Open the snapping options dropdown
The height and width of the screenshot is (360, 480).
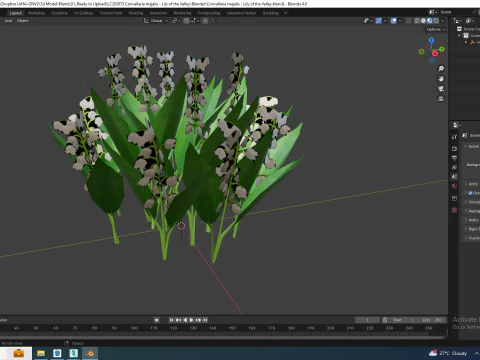(x=195, y=21)
